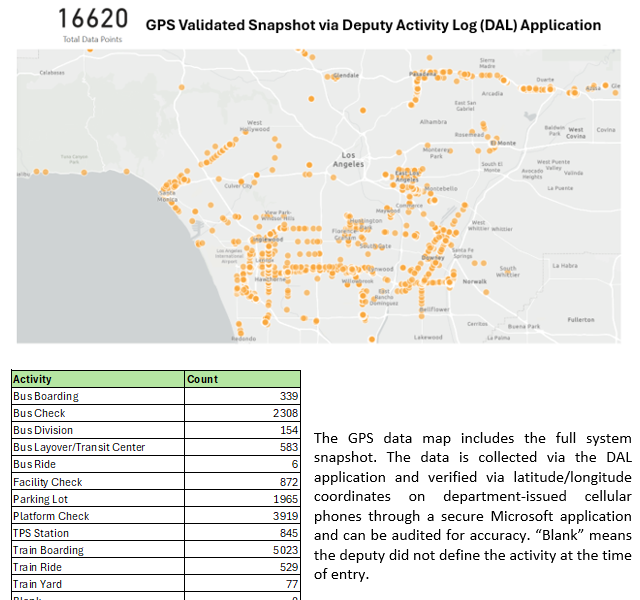Click the TPS Station row label
Viewport: 640px width, 600px height.
[x=40, y=533]
